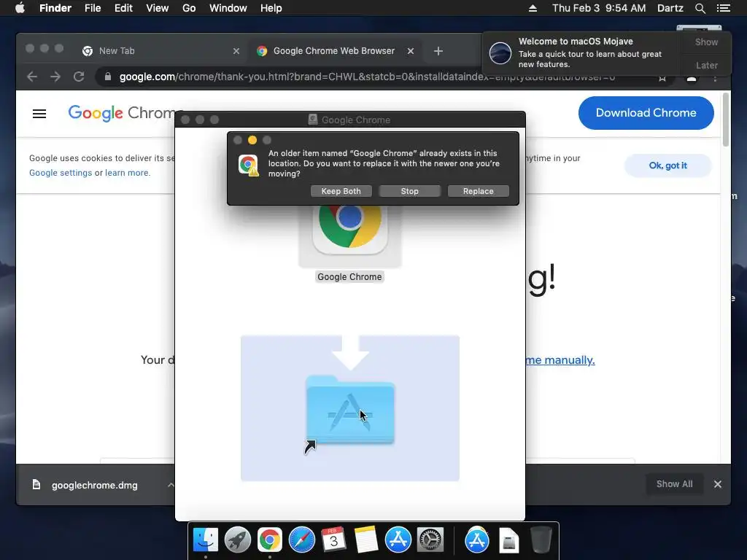This screenshot has width=747, height=560.
Task: Open Safari from the Dock
Action: click(x=301, y=540)
